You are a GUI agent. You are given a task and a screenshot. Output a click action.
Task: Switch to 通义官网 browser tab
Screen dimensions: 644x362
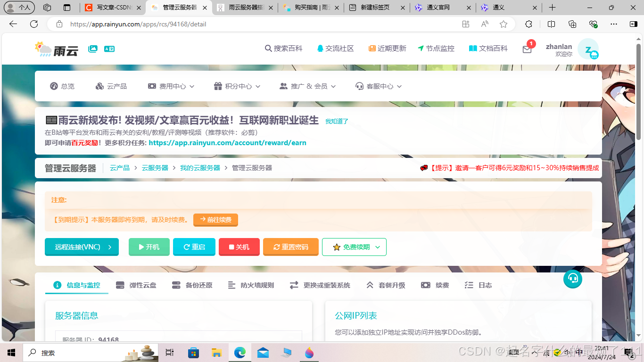click(442, 8)
